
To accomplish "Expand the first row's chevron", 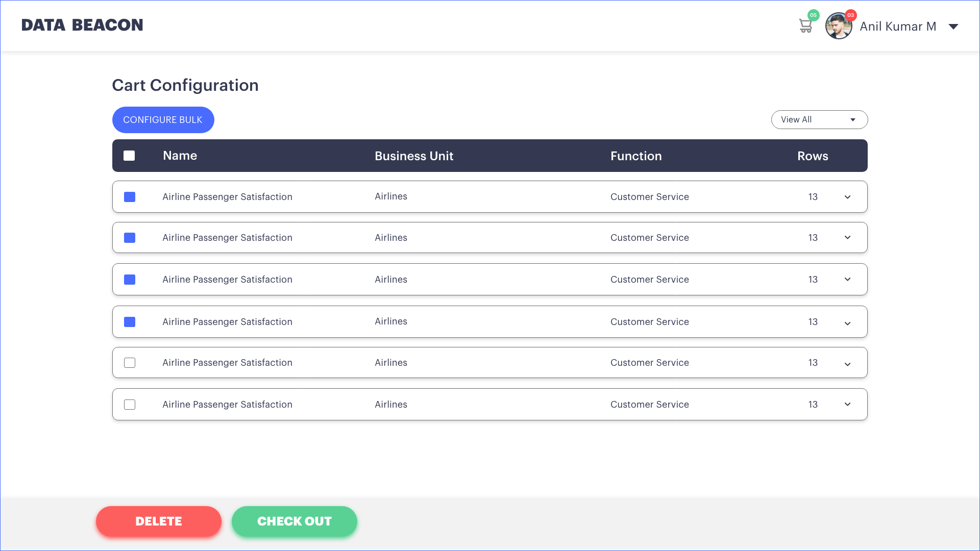I will [847, 197].
